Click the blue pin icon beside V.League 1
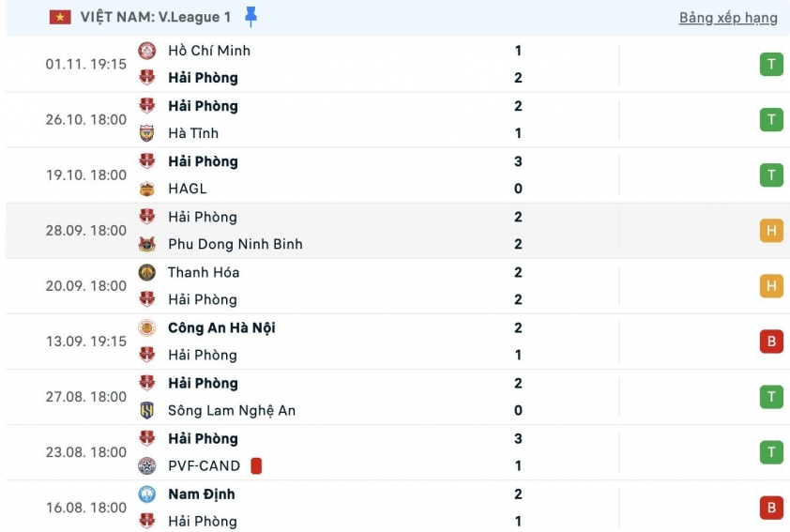The image size is (790, 532). tap(251, 17)
